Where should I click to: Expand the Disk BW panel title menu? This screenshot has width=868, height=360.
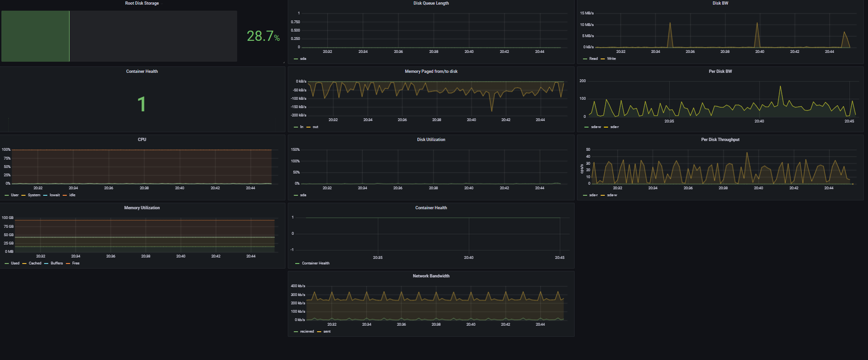point(720,3)
